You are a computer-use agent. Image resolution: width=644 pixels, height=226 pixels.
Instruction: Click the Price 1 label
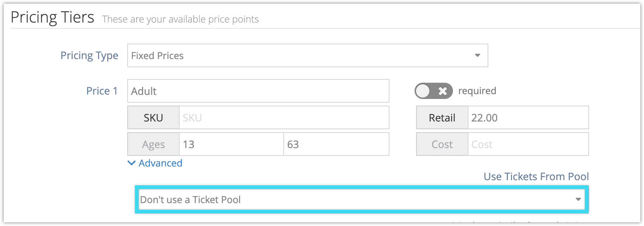[102, 91]
